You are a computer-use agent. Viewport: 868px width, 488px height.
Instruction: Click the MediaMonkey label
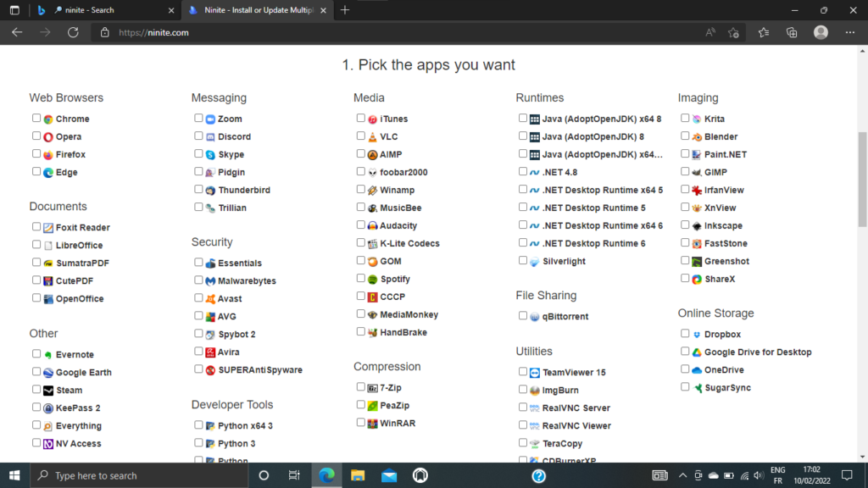point(409,315)
